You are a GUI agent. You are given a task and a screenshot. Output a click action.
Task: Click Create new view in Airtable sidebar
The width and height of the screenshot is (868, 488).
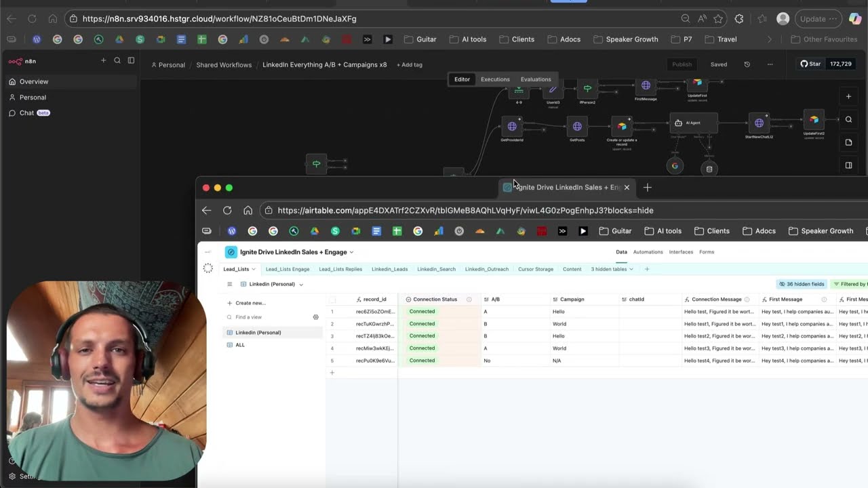coord(247,303)
